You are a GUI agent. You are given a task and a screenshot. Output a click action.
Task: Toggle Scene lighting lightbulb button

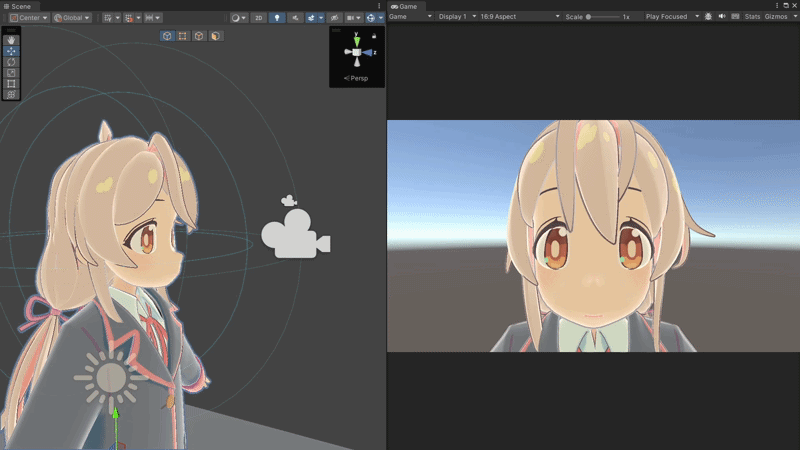click(277, 18)
